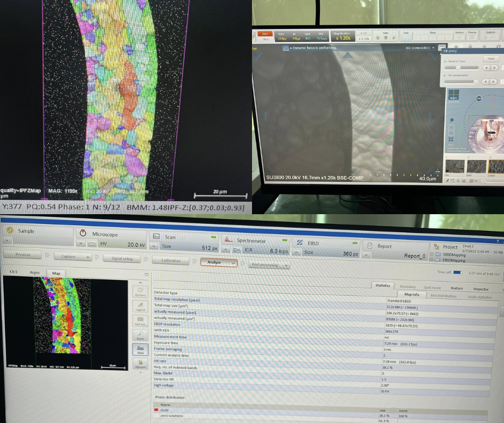The image size is (504, 423).
Task: Click the Calibration button
Action: (x=171, y=260)
